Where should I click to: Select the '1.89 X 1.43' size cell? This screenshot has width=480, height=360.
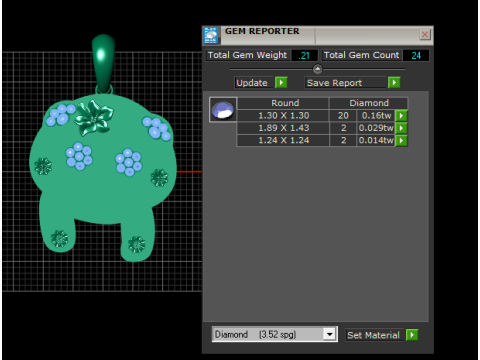(x=284, y=128)
